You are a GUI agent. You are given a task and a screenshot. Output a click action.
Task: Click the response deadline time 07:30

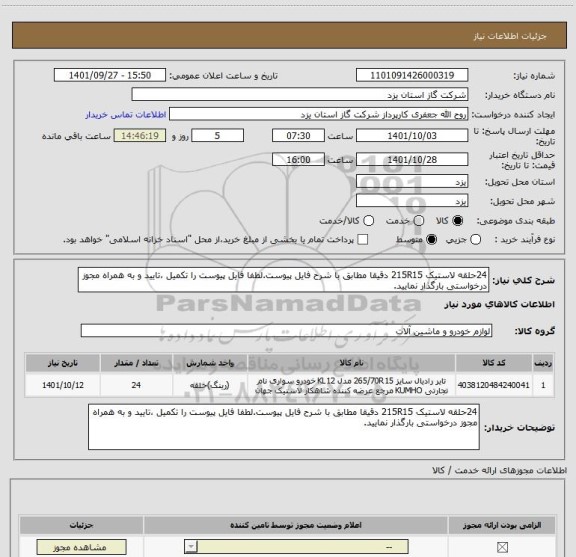point(298,136)
